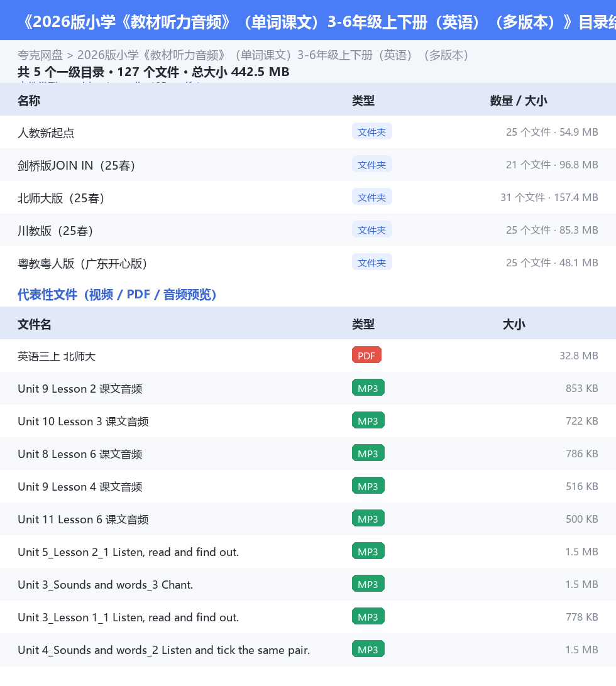Image resolution: width=616 pixels, height=686 pixels.
Task: Click the size value 722 KB
Action: pos(582,421)
